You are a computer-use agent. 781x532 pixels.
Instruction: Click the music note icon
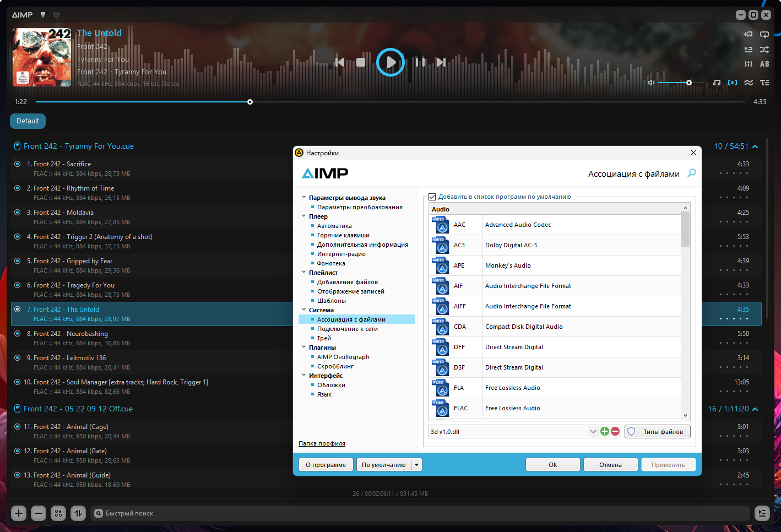[717, 83]
